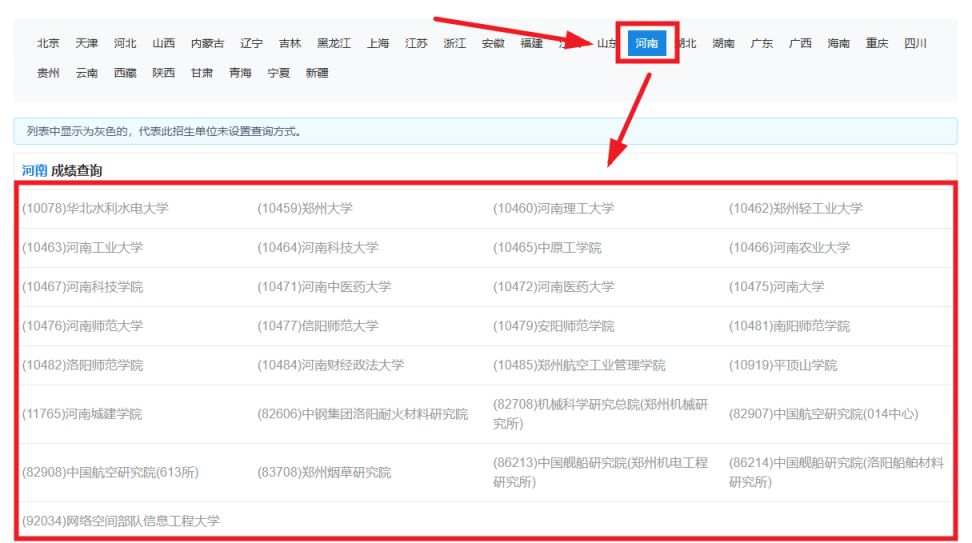This screenshot has height=543, width=972.
Task: Choose the 江苏 province tab
Action: [417, 43]
